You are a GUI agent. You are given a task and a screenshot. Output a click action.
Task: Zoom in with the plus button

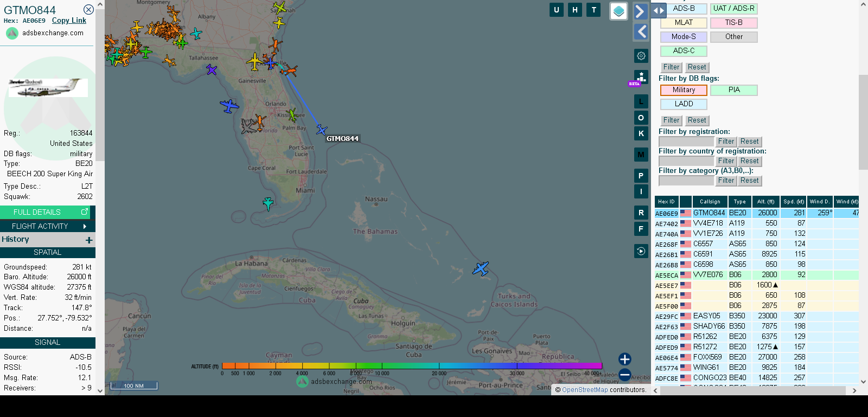tap(625, 359)
